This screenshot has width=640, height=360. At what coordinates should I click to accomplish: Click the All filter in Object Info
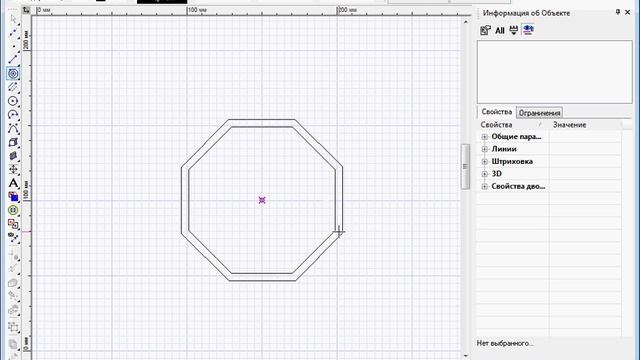[x=500, y=31]
